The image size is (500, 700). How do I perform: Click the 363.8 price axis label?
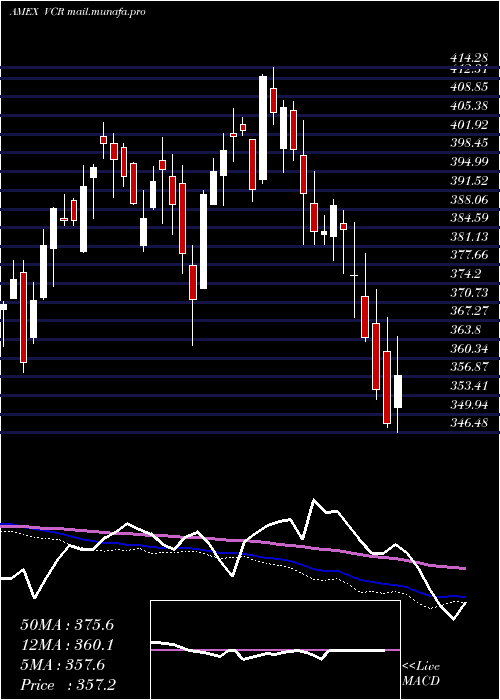coord(466,330)
